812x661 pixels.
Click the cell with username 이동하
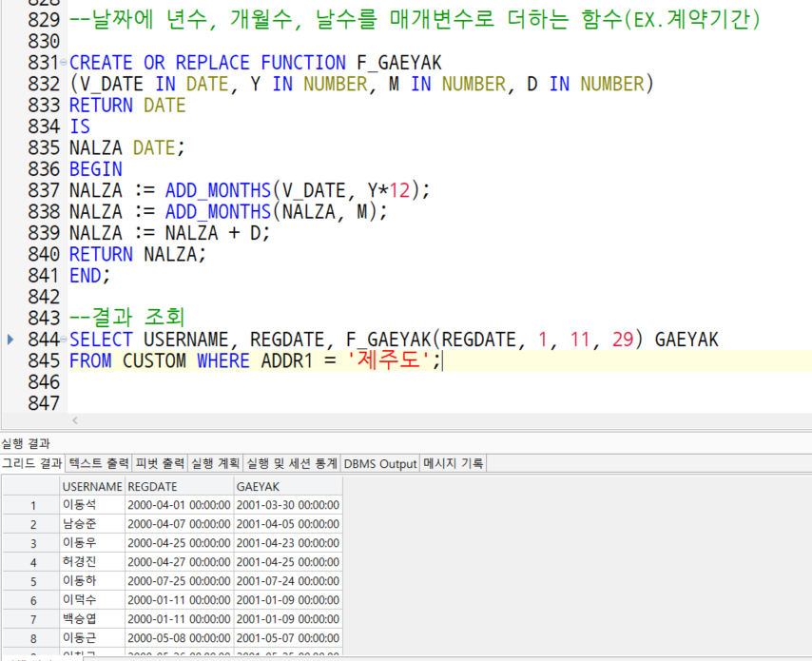coord(92,581)
